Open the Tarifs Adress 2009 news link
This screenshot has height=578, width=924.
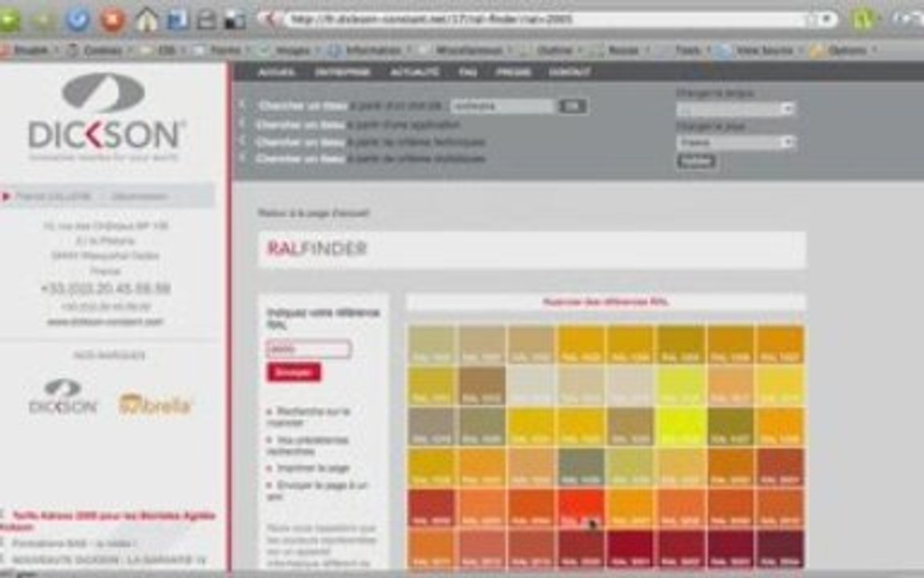coord(109,521)
